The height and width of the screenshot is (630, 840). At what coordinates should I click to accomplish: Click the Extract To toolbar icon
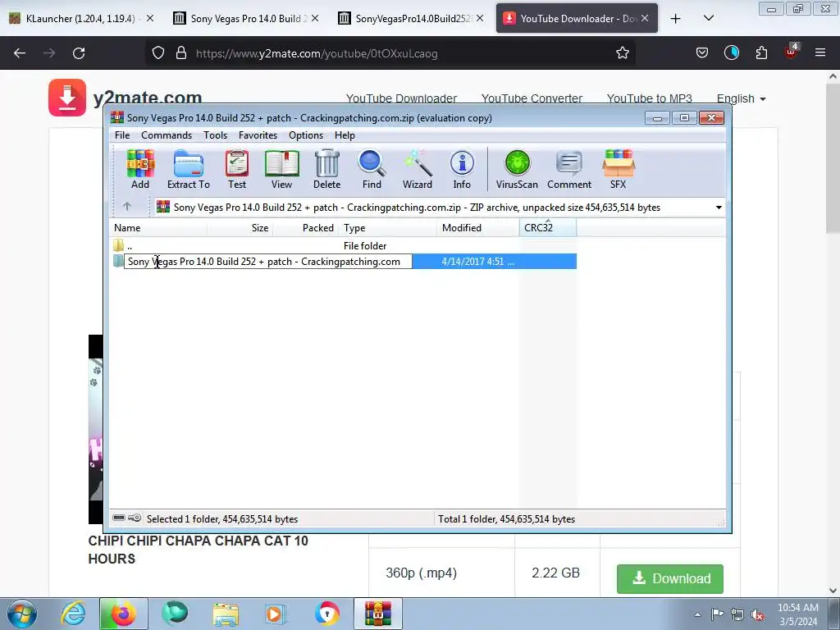tap(189, 169)
